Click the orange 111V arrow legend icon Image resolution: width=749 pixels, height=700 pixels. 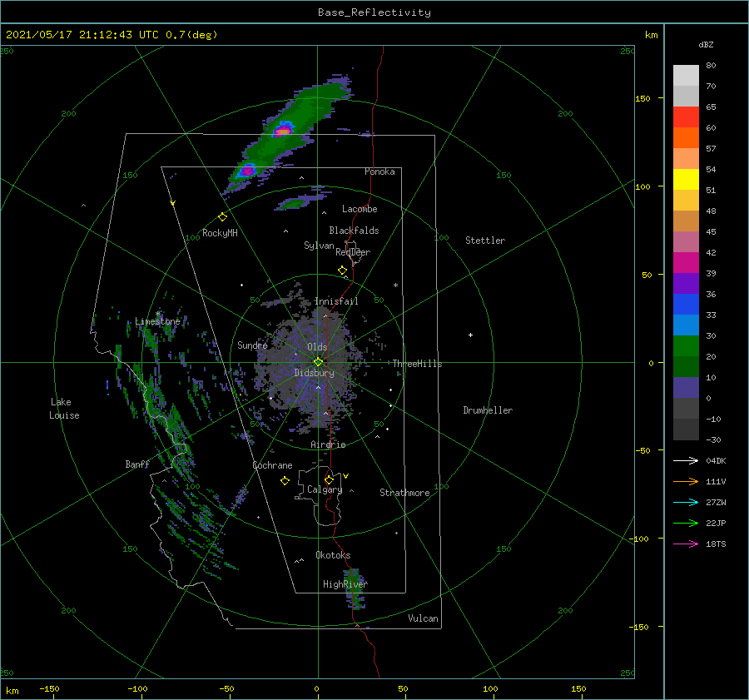tap(686, 482)
